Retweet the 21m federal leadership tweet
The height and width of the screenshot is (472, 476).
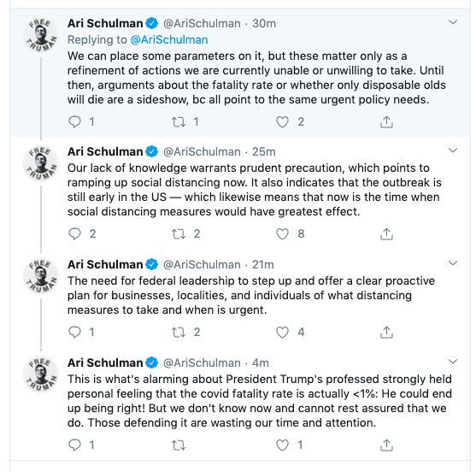(x=179, y=332)
